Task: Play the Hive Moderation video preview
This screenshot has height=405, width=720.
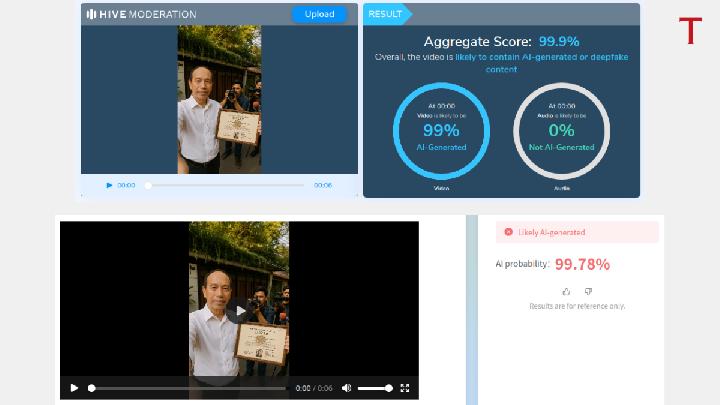Action: tap(110, 185)
